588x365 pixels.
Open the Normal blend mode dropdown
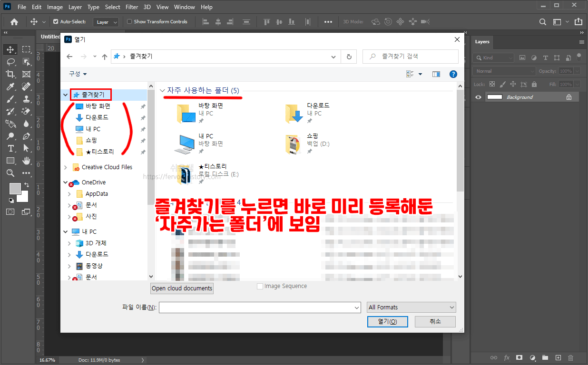pyautogui.click(x=504, y=71)
